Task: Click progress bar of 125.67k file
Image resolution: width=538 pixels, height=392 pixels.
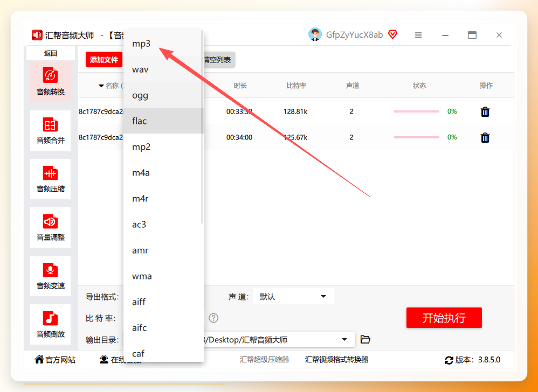Action: (x=417, y=137)
